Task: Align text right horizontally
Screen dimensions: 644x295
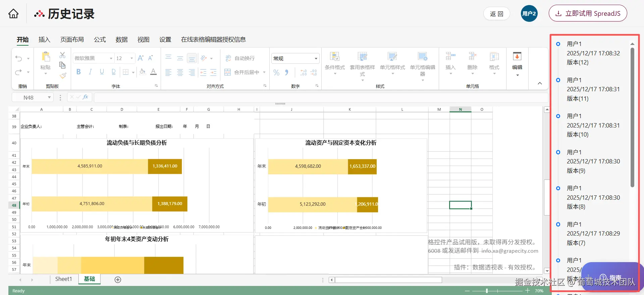Action: click(192, 72)
